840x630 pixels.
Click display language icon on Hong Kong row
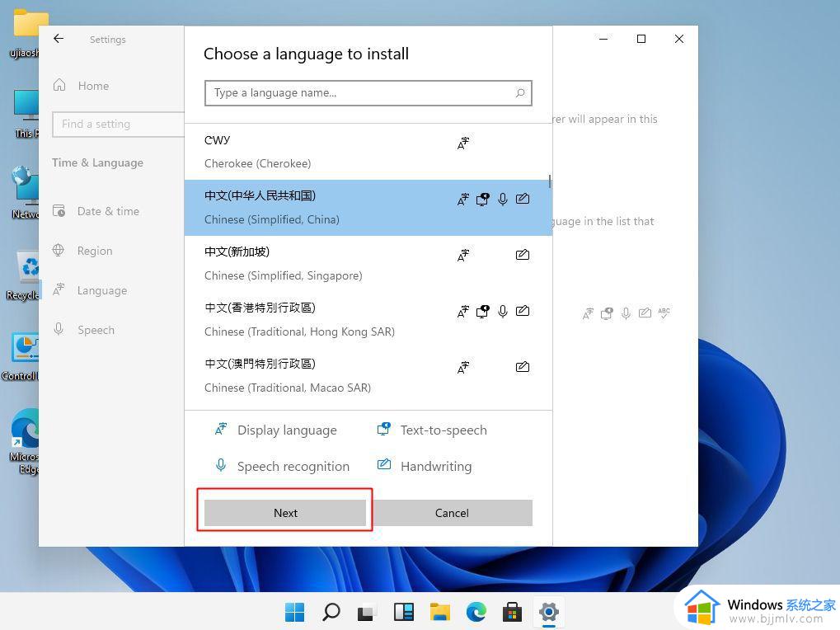[463, 311]
